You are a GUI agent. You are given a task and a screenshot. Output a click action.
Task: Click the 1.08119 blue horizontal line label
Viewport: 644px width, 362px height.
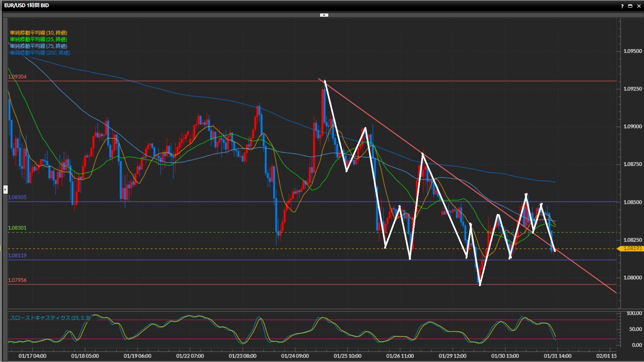17,255
